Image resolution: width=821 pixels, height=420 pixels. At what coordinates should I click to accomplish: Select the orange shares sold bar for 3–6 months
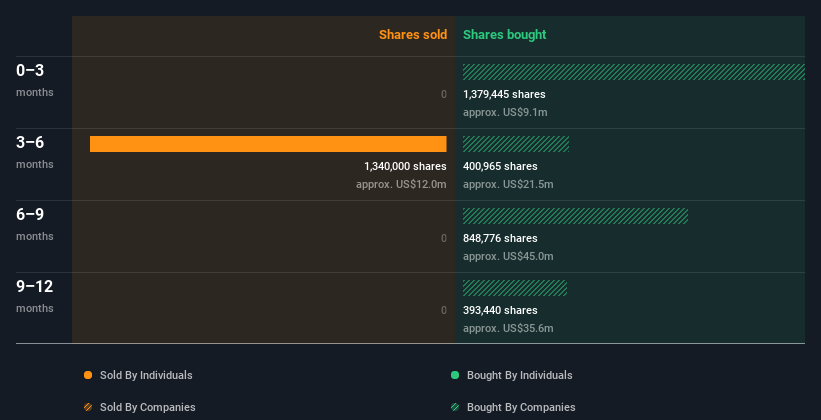(268, 144)
